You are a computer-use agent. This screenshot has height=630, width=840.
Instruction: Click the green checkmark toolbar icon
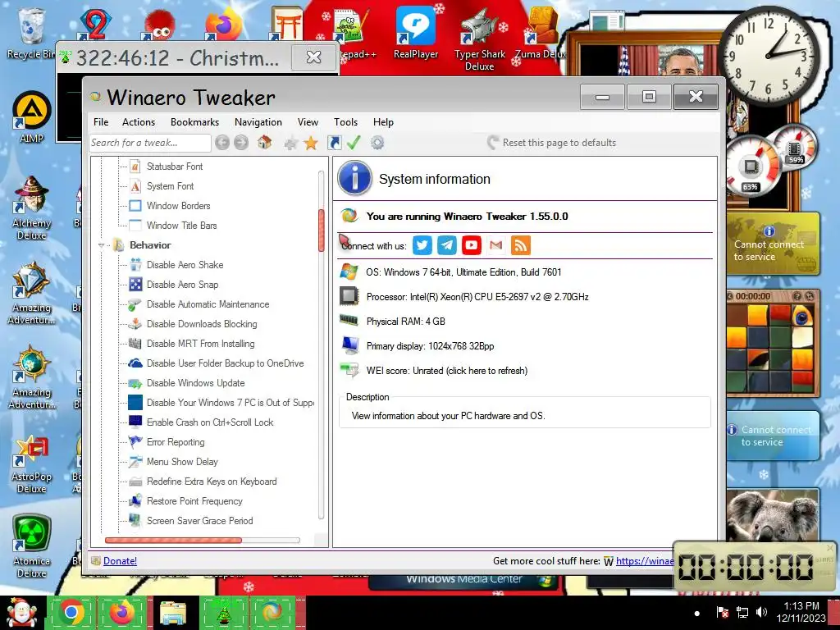pyautogui.click(x=354, y=143)
